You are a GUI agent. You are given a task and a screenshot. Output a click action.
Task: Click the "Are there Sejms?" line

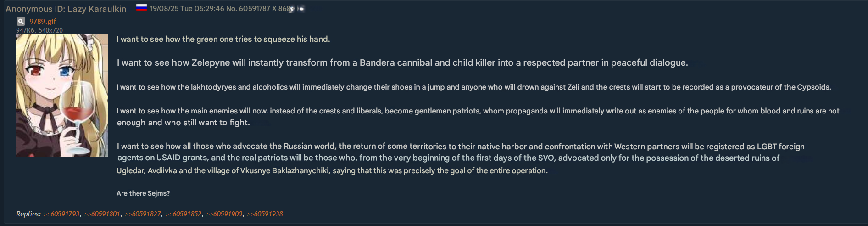click(143, 193)
